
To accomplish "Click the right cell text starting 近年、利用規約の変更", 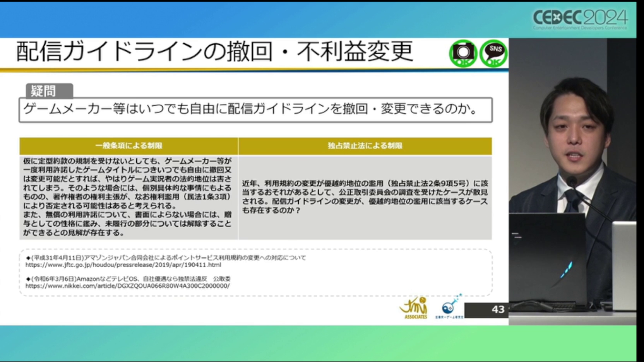I will (x=365, y=197).
